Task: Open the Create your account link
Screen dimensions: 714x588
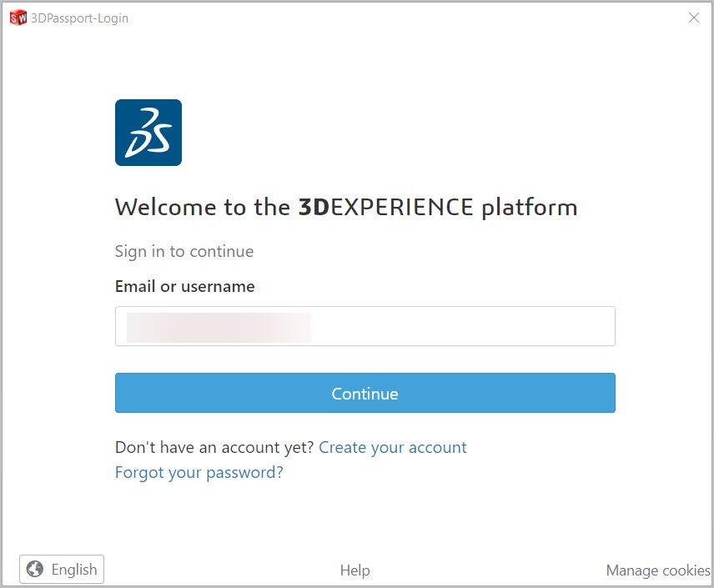Action: (393, 447)
